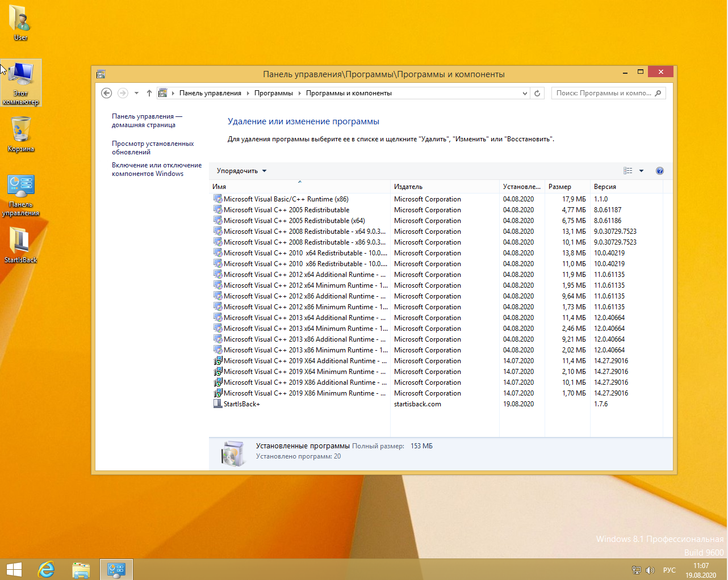The width and height of the screenshot is (728, 580).
Task: Click the volume speaker tray icon
Action: [x=650, y=570]
